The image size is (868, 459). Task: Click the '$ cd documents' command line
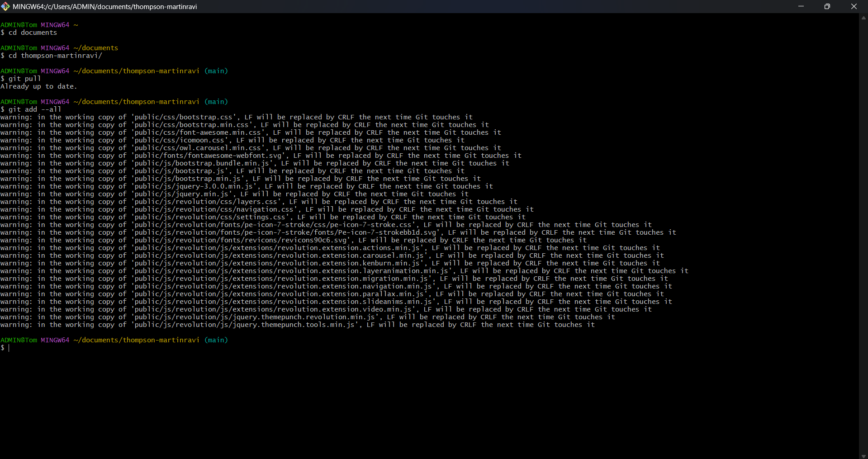coord(29,33)
